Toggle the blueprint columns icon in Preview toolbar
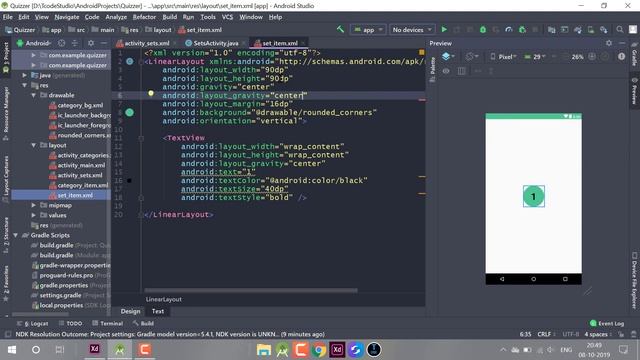640x360 pixels. 461,71
